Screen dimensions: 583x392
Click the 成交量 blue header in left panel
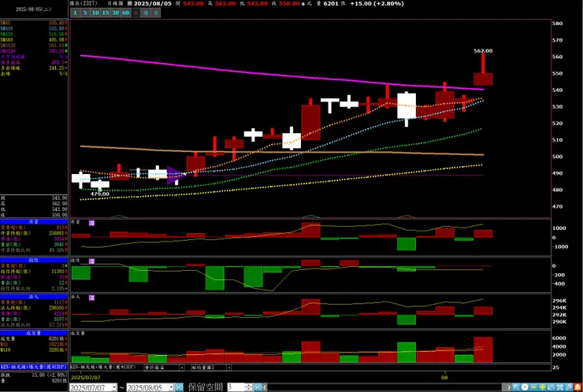[34, 333]
